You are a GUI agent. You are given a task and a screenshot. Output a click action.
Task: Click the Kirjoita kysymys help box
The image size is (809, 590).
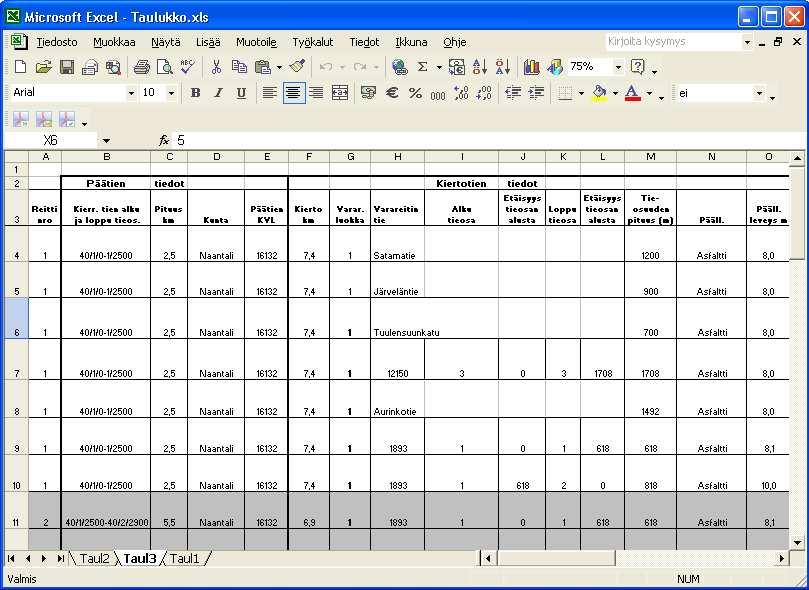[673, 42]
